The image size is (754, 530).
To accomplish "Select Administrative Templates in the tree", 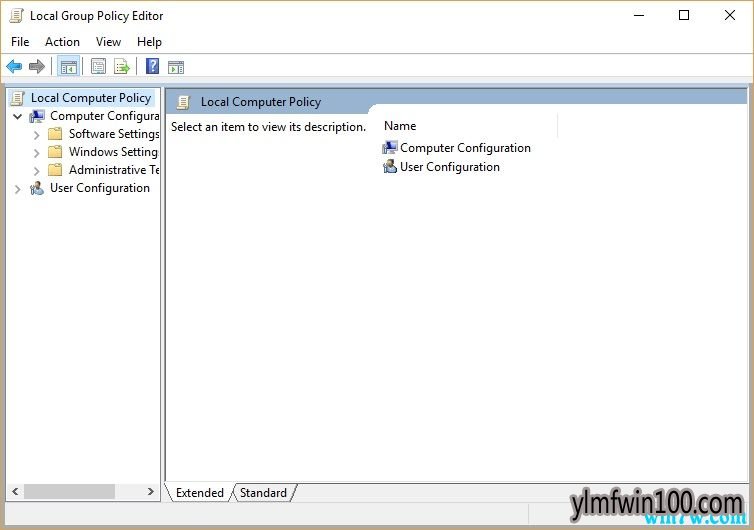I will tap(114, 170).
